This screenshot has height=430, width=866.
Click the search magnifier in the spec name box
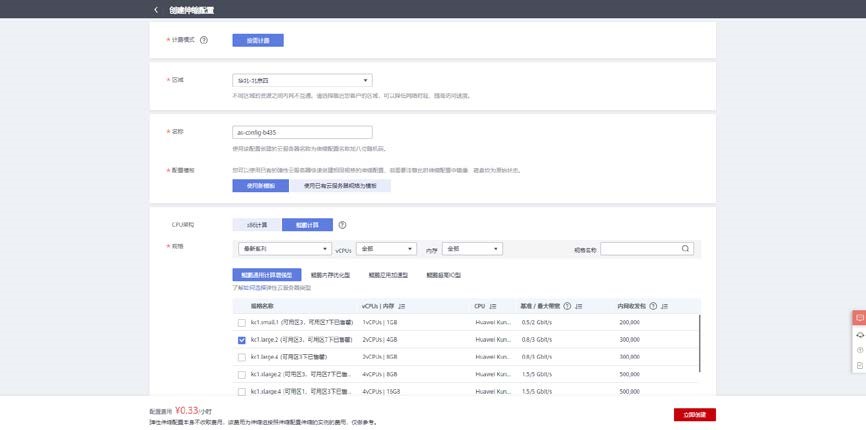(685, 249)
